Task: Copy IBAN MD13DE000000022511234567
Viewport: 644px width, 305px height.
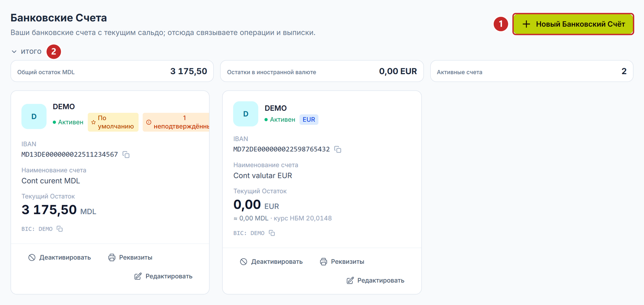Action: (x=126, y=154)
